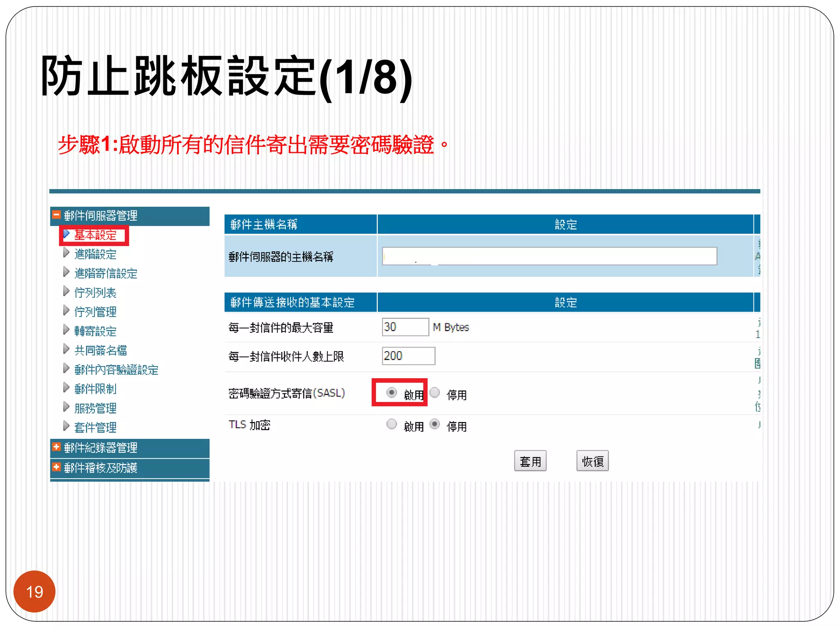Disable SASL password authentication (停用)

coord(435,393)
